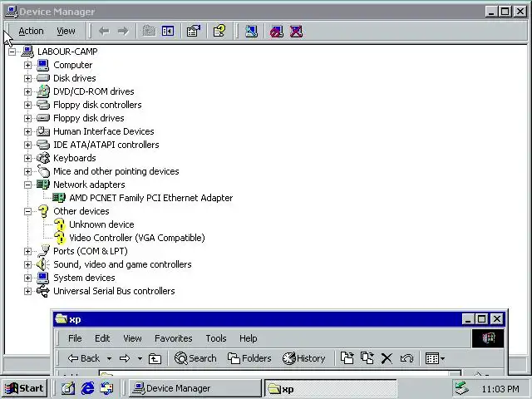Collapse the Network adapters category
The image size is (532, 399).
27,185
